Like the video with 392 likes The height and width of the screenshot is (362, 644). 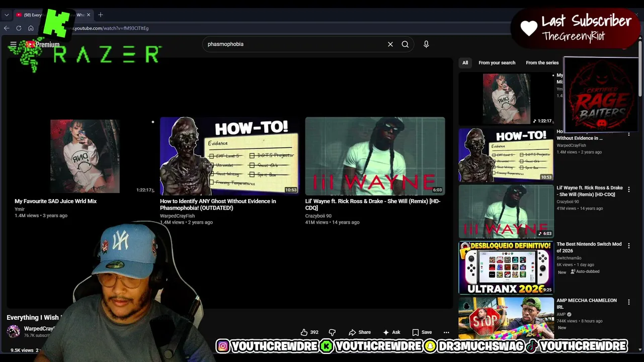tap(309, 332)
